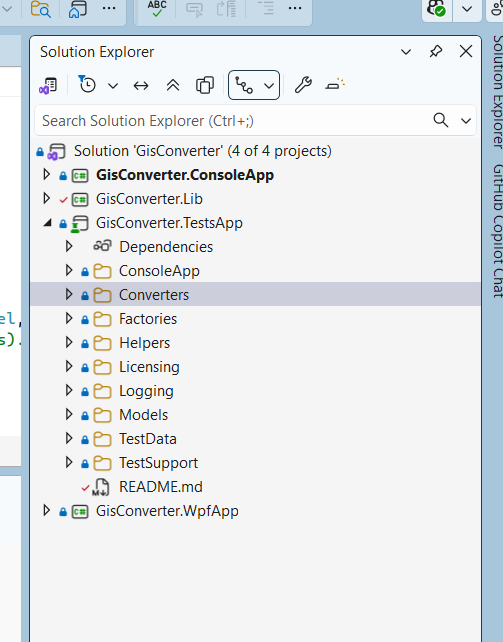
Task: Collapse the GisConverter.TestsApp project
Action: 47,223
